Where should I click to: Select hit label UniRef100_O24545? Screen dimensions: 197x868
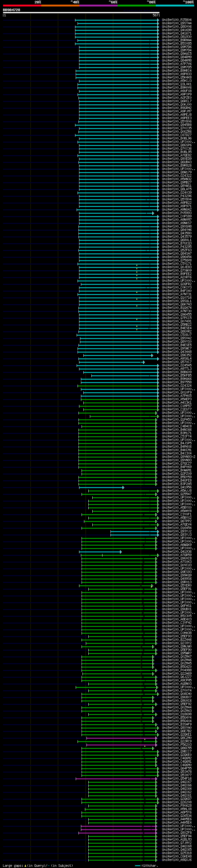tap(176, 365)
